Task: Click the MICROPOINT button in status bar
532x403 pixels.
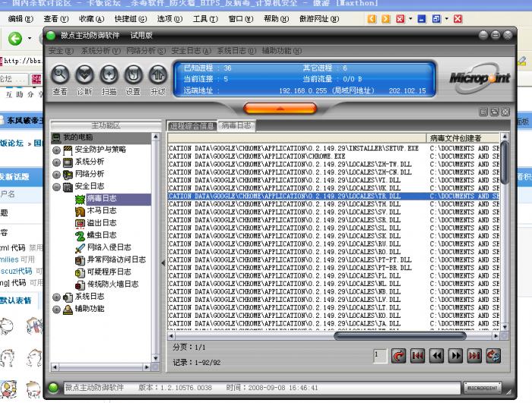Action: point(483,388)
